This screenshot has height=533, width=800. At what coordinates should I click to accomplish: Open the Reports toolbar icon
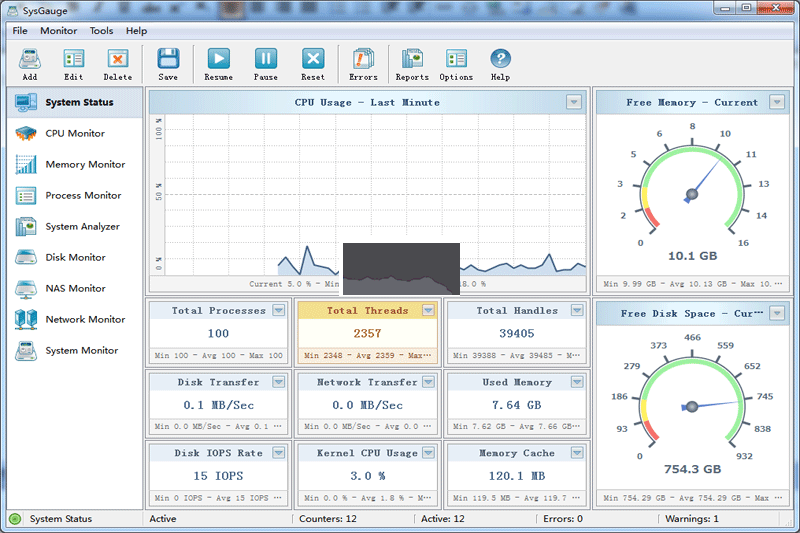(412, 60)
